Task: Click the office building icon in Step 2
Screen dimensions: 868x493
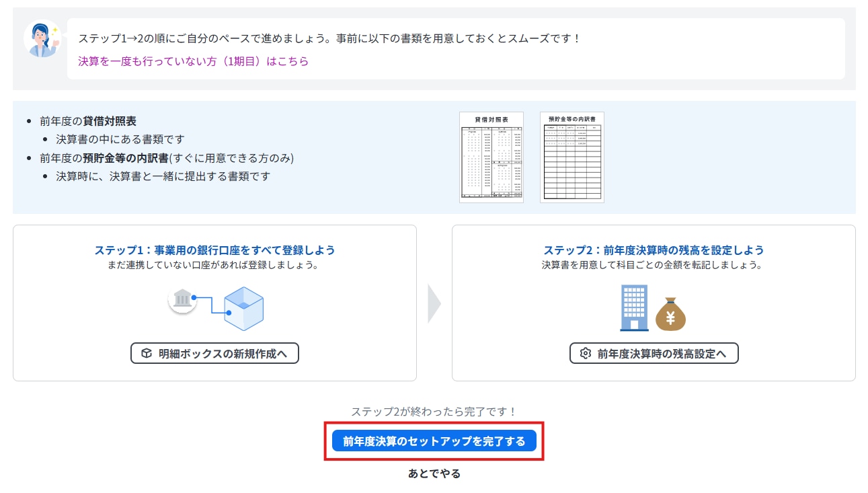Action: 634,307
